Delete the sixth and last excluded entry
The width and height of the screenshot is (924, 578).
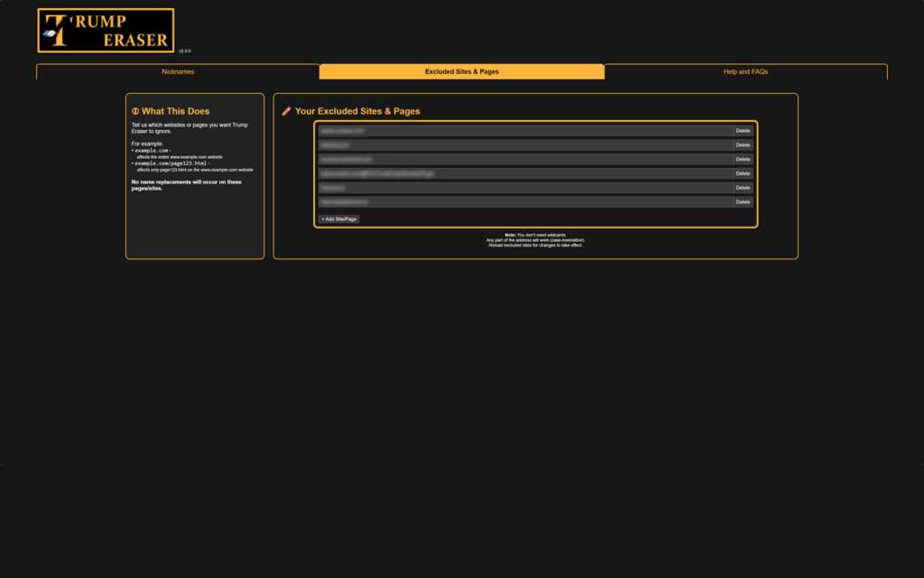(x=743, y=201)
